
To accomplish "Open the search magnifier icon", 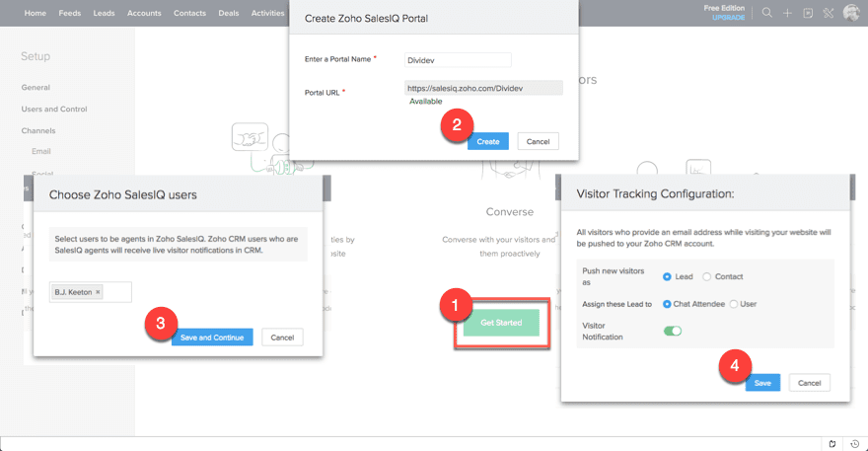I will [x=767, y=13].
